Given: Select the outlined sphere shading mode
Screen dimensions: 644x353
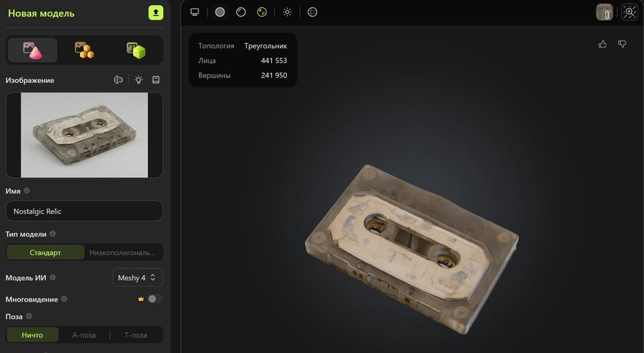Looking at the screenshot, I should tap(240, 12).
